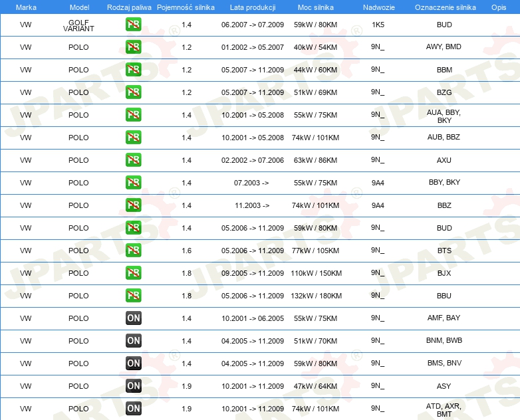This screenshot has width=520, height=420.
Task: Select the BBU engine code cell
Action: (444, 296)
